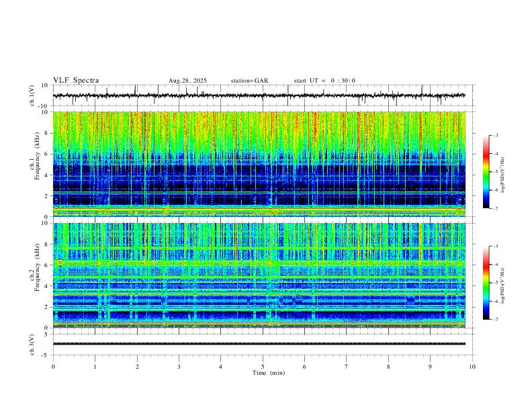Click the ch.2 "Frequency (kHz)" axis label

point(37,267)
